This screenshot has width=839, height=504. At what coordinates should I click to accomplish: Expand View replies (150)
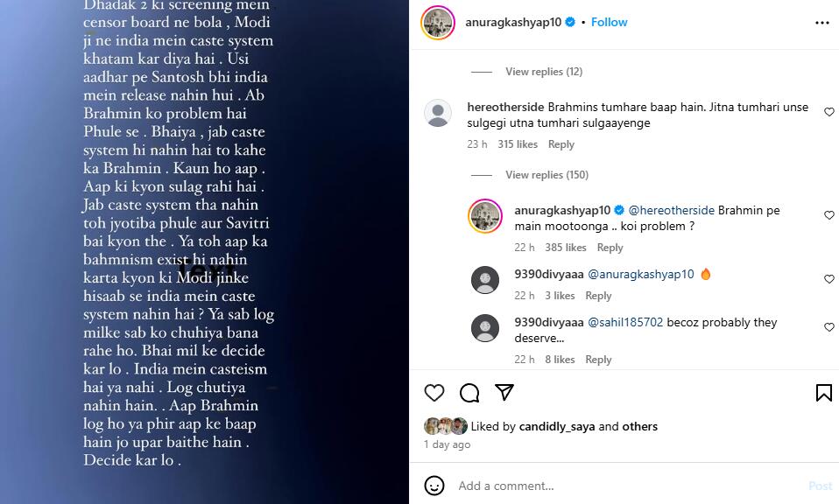pos(546,175)
